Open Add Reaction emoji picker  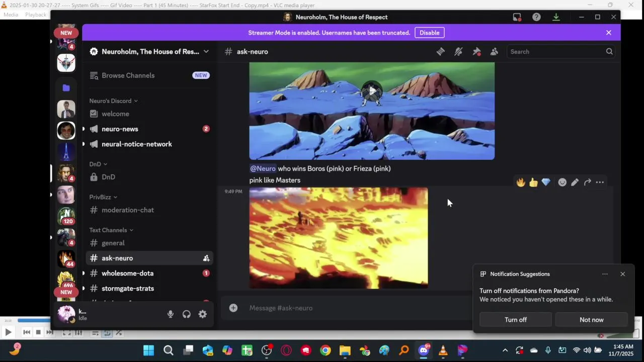(562, 183)
